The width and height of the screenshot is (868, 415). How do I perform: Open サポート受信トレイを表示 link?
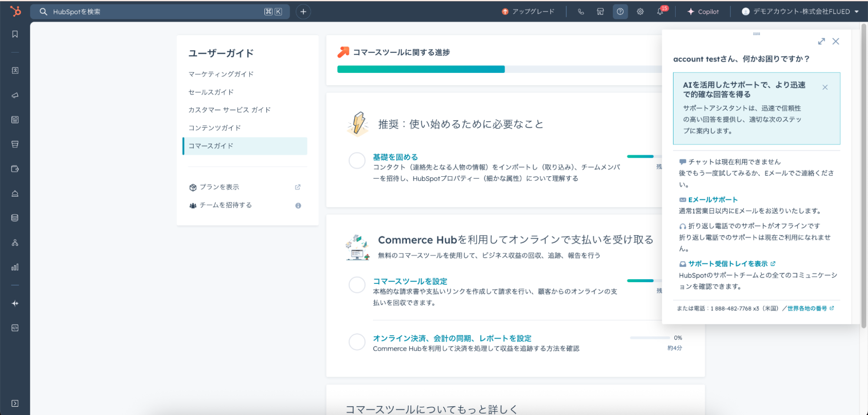728,263
